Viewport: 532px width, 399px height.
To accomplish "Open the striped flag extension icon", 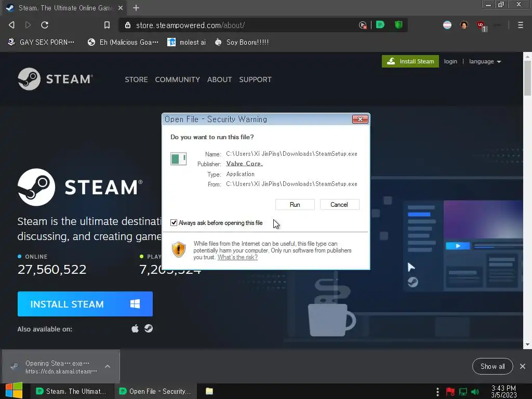I will (447, 25).
